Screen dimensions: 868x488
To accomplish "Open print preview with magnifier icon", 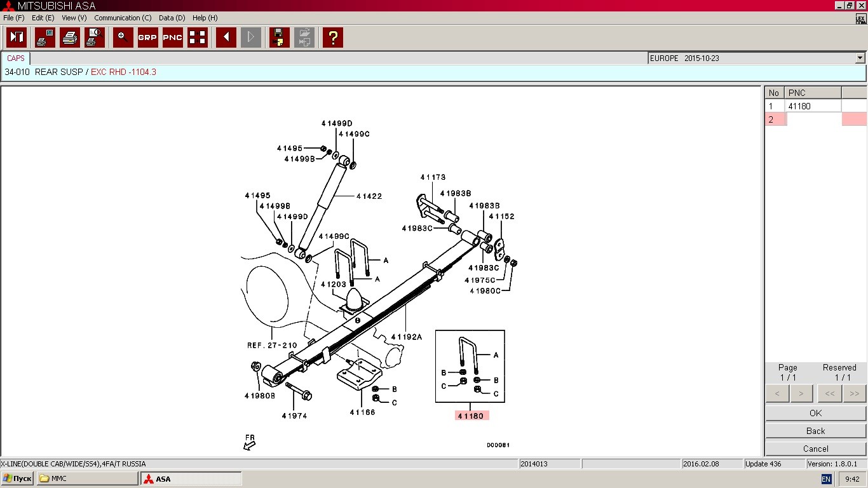I will pos(95,37).
